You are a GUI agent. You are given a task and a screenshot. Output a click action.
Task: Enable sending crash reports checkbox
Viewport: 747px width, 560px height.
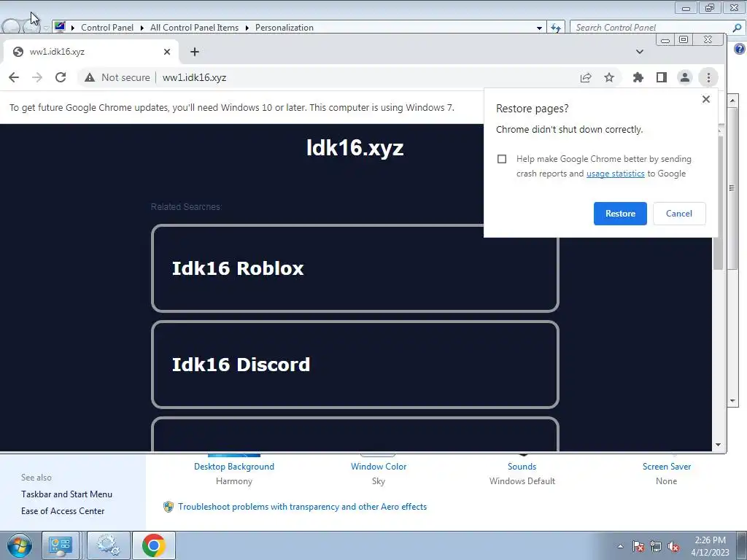click(502, 159)
